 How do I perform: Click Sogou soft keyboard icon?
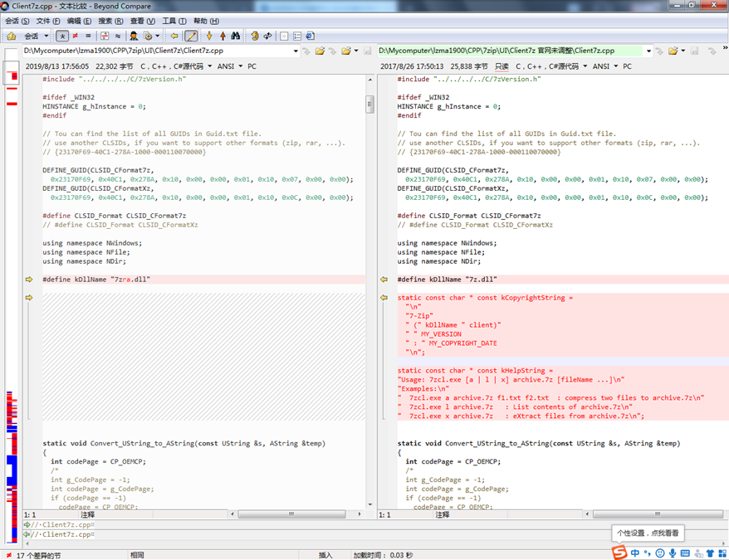click(x=685, y=553)
